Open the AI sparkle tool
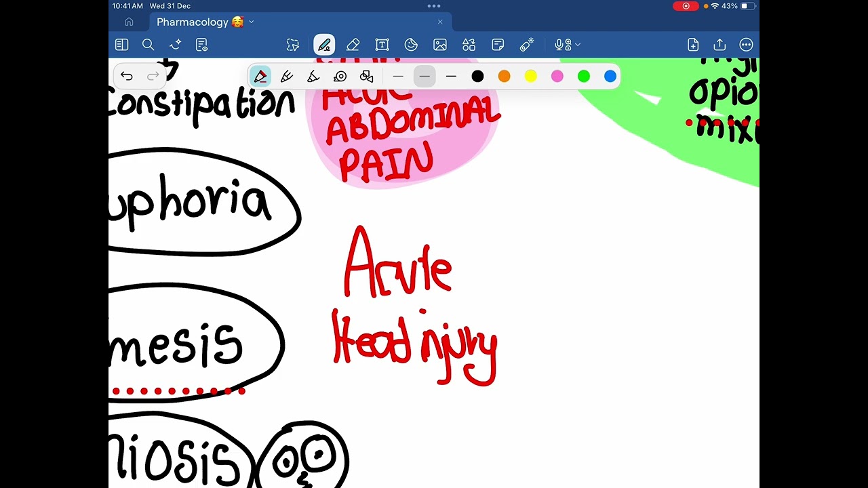 (175, 45)
